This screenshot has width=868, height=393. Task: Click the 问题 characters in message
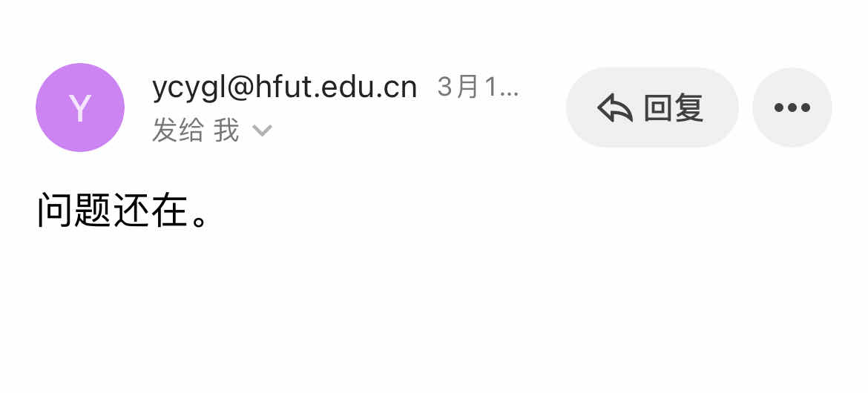click(x=74, y=211)
